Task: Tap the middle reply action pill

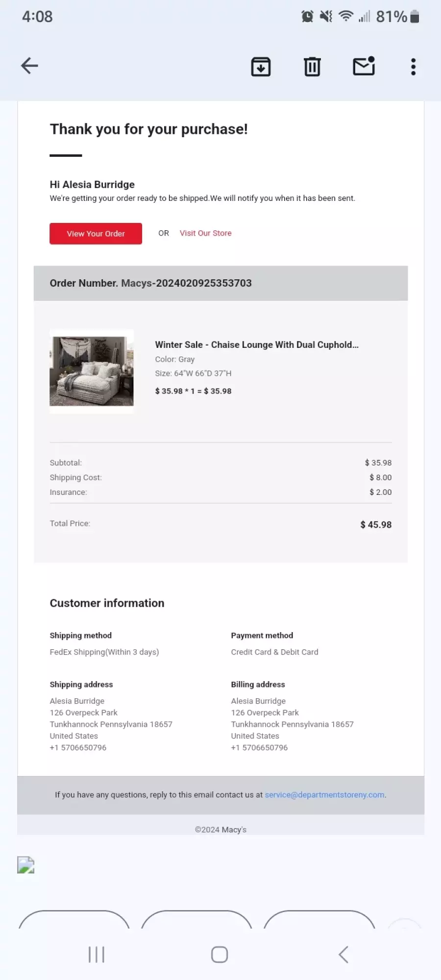Action: [x=196, y=919]
